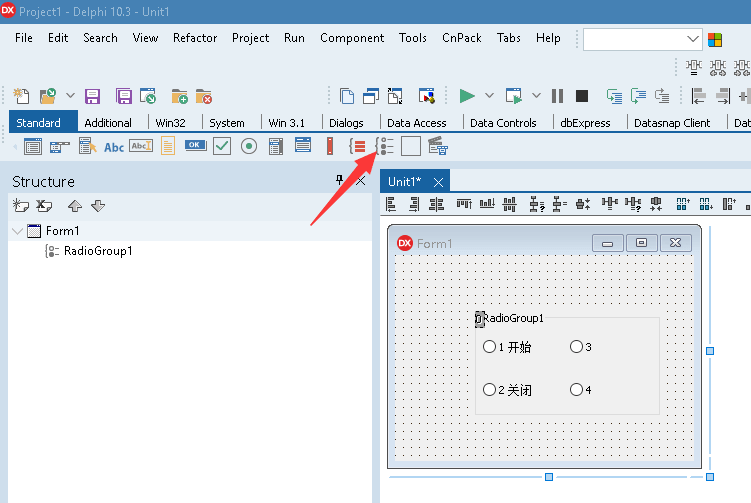Image resolution: width=751 pixels, height=503 pixels.
Task: Click the Trace Into debug icon
Action: tap(614, 96)
